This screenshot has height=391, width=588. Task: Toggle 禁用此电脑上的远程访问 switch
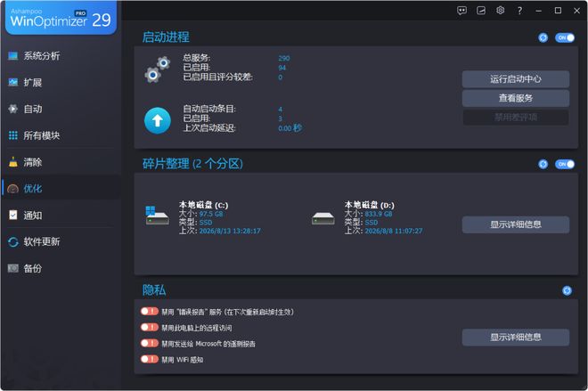[150, 327]
